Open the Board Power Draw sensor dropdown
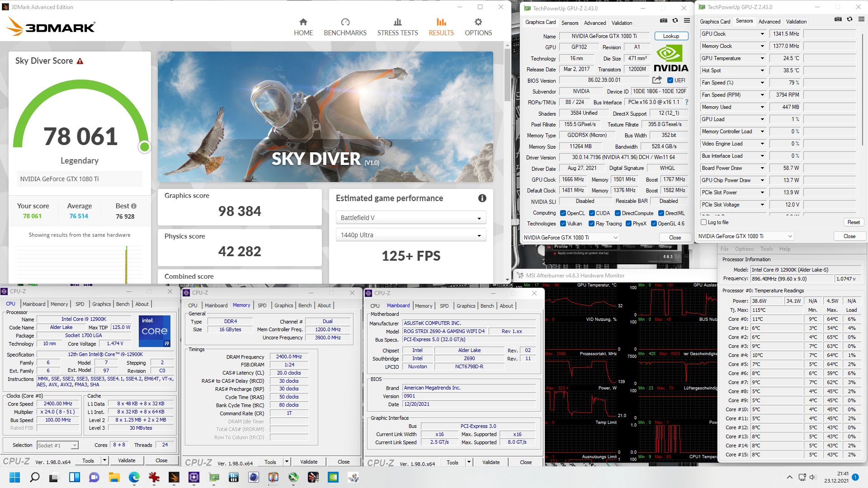Screen dimensions: 868x488 click(762, 168)
